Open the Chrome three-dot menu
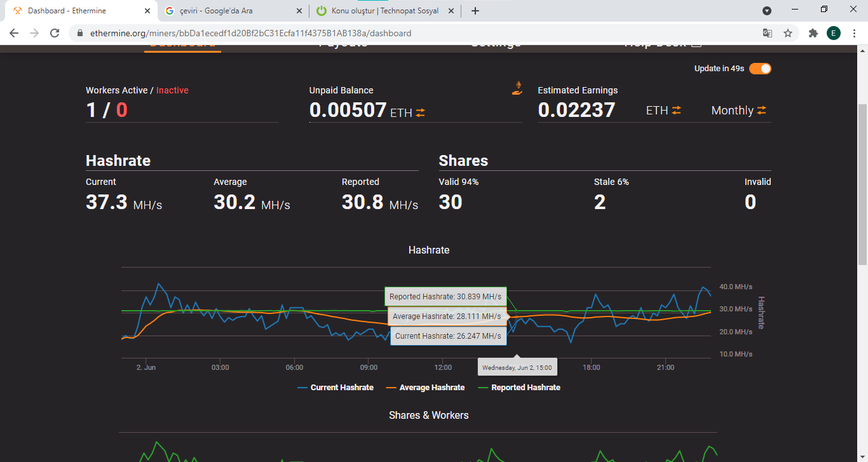 [x=854, y=33]
